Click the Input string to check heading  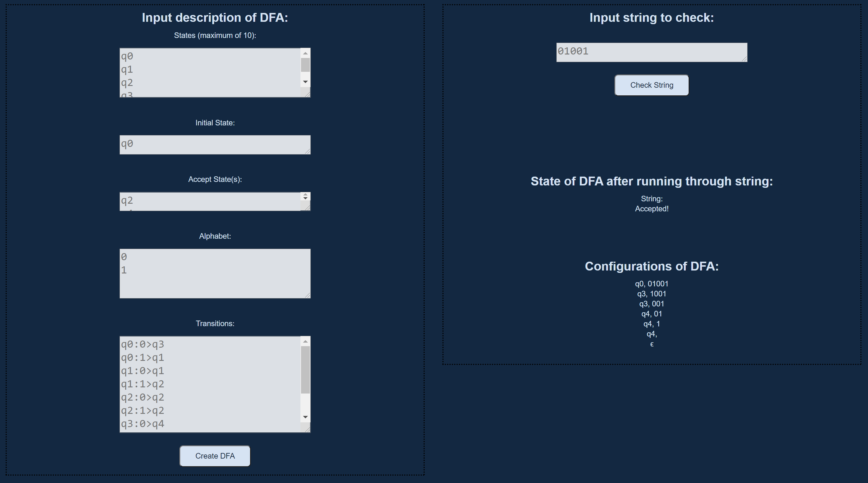[651, 18]
